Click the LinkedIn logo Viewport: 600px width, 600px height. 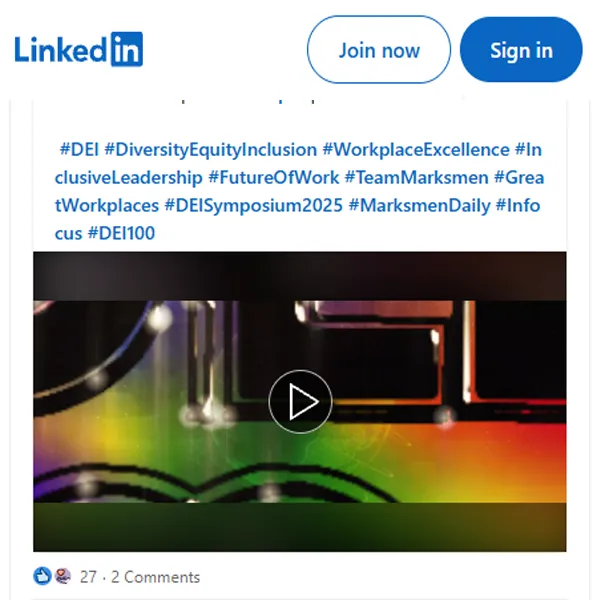pyautogui.click(x=78, y=49)
